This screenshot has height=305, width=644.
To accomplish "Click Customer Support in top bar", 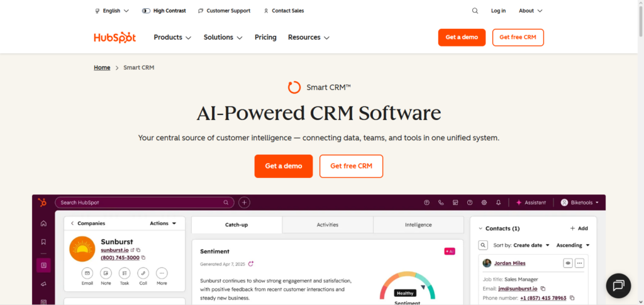I will [x=224, y=11].
